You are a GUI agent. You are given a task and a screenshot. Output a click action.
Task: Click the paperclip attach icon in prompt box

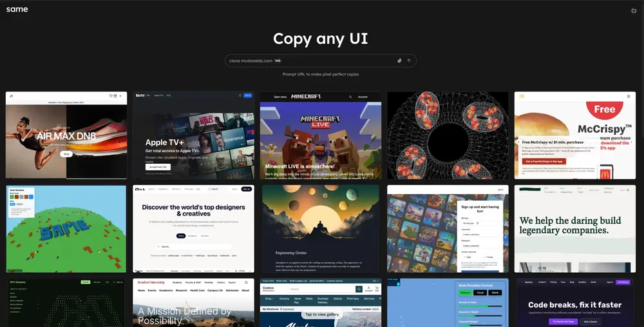(x=399, y=61)
